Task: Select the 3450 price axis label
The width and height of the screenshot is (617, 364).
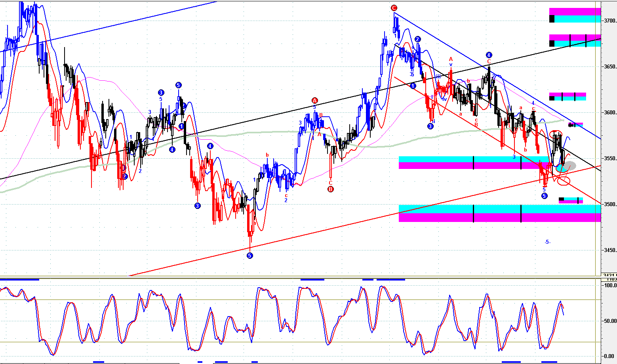Action: 611,250
